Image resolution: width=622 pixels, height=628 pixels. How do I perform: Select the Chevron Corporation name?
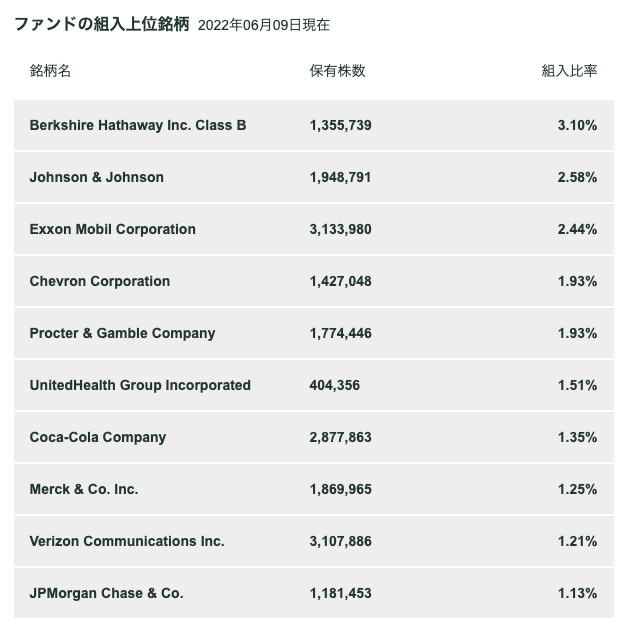[x=100, y=281]
